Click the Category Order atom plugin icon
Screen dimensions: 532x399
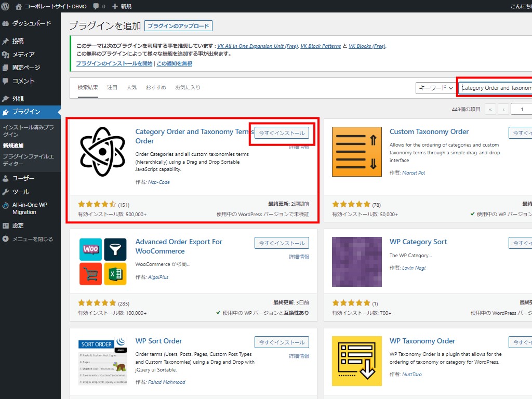click(x=102, y=151)
